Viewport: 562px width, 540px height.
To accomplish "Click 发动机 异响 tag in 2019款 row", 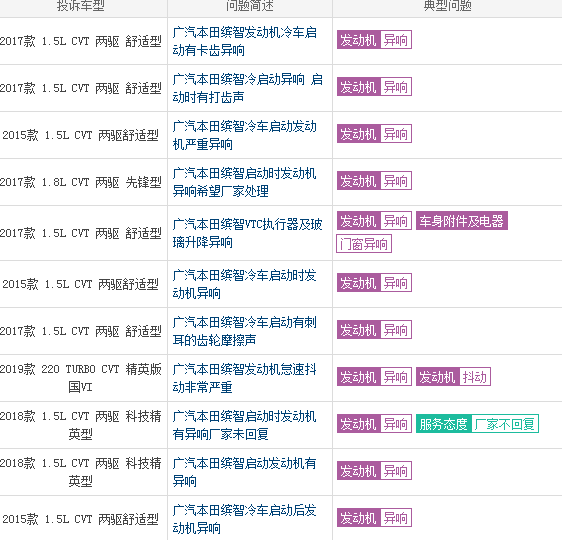I will pyautogui.click(x=374, y=377).
